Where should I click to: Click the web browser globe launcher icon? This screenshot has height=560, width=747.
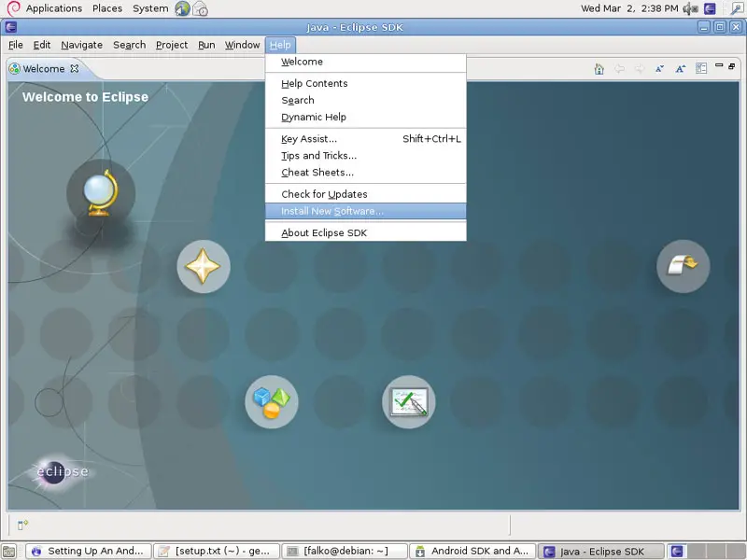pos(182,8)
